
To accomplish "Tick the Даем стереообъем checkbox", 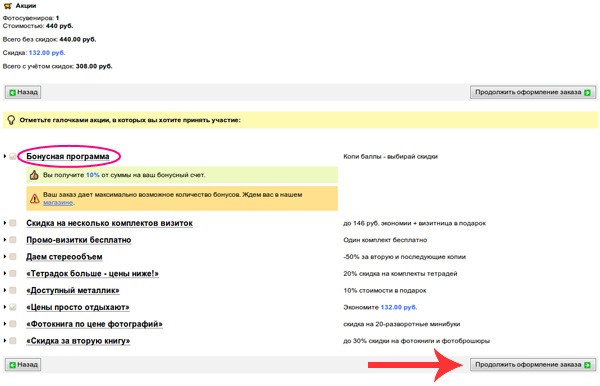I will (x=13, y=257).
